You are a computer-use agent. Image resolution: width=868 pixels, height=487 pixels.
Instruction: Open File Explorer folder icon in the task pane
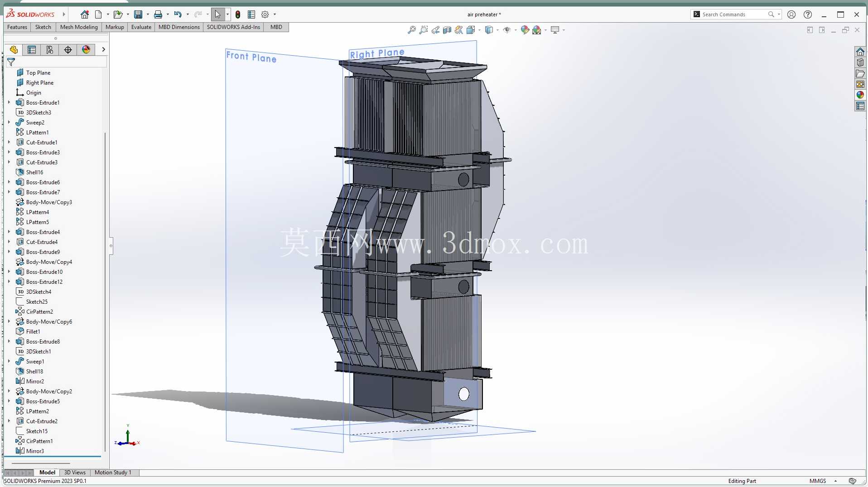coord(860,73)
